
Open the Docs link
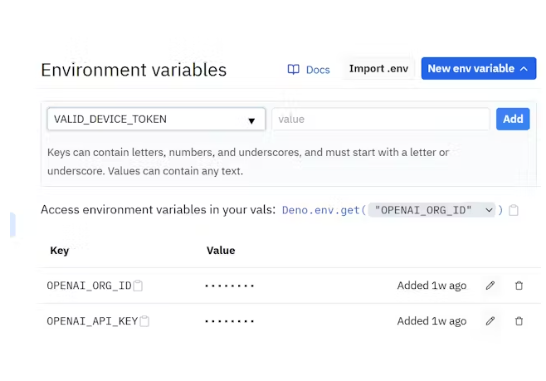(x=318, y=70)
